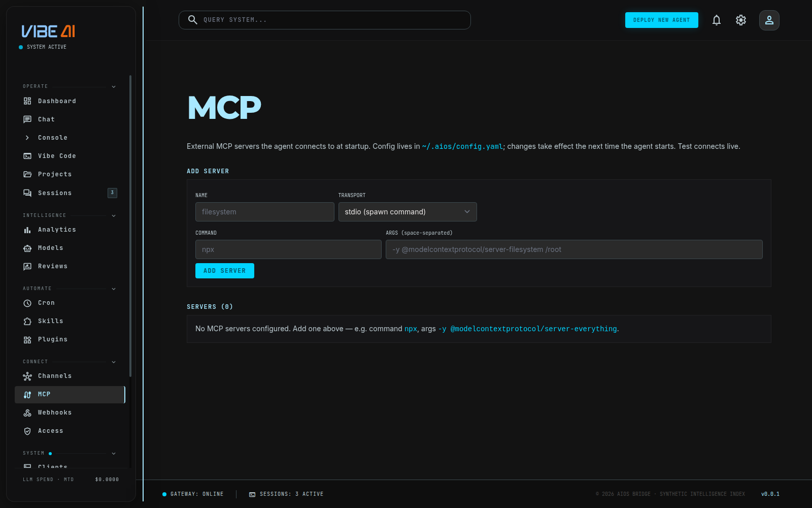This screenshot has height=508, width=812.
Task: Click the Args input field
Action: point(574,249)
